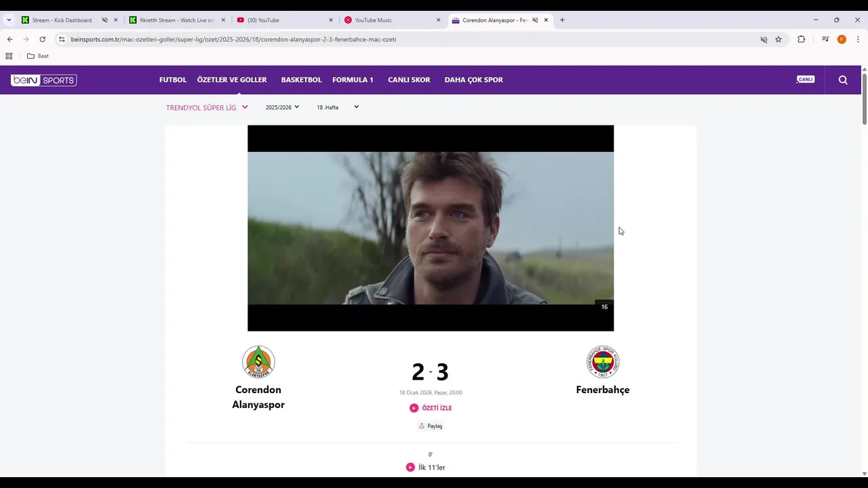Open the CANLI live broadcast icon
The width and height of the screenshot is (868, 488).
805,79
